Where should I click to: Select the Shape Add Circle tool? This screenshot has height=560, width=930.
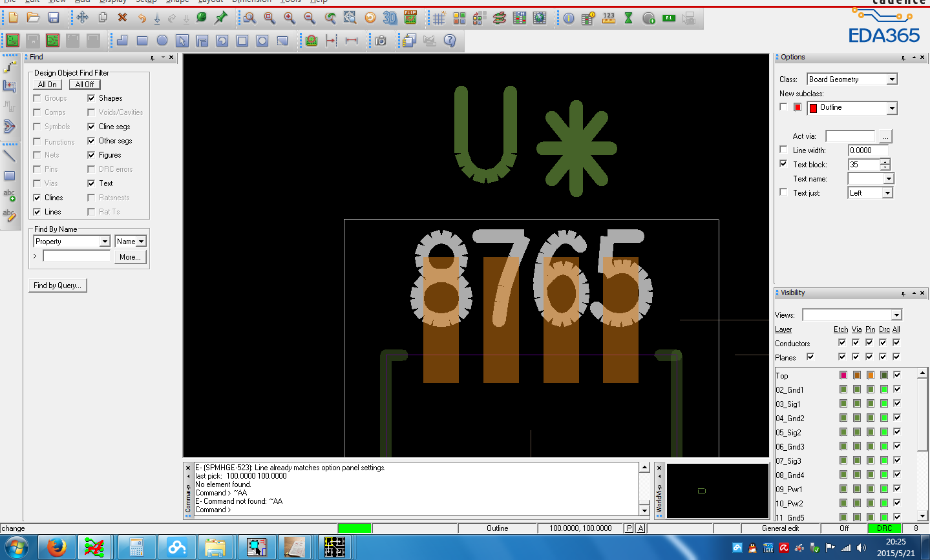coord(162,41)
